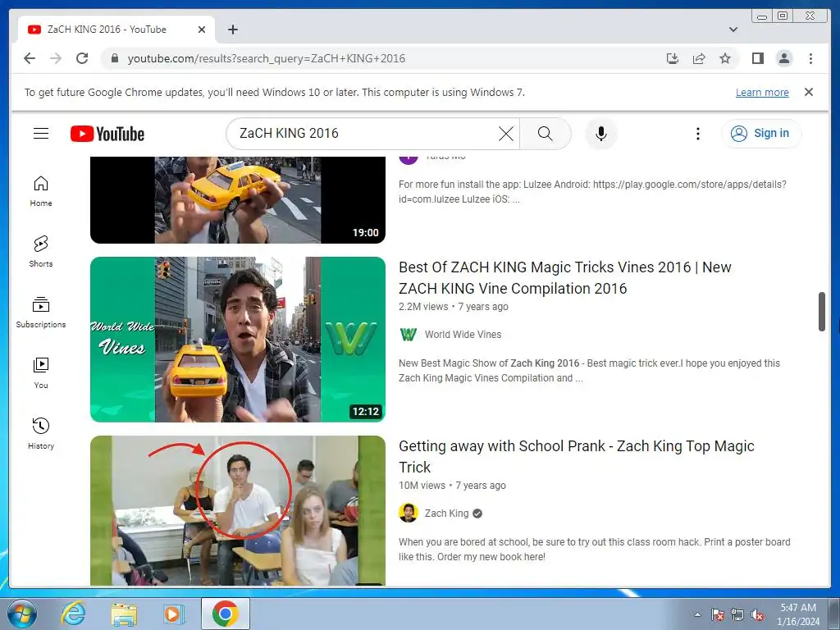Clear the search query with the X
Viewport: 840px width, 630px height.
(x=505, y=134)
